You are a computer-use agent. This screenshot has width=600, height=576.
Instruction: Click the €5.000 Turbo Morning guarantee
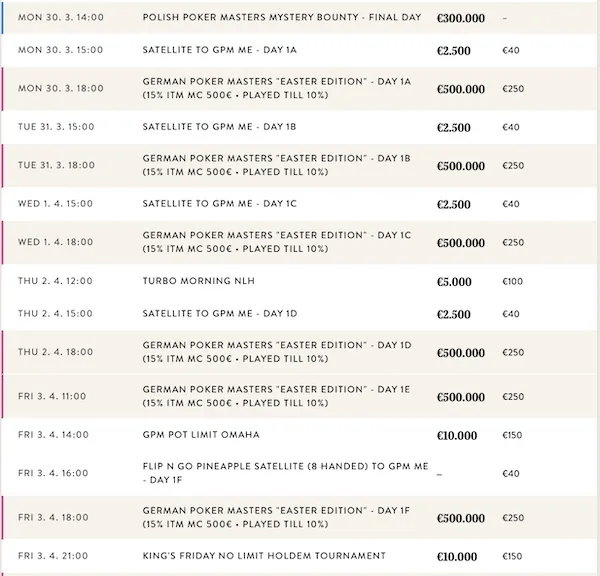[x=454, y=282]
